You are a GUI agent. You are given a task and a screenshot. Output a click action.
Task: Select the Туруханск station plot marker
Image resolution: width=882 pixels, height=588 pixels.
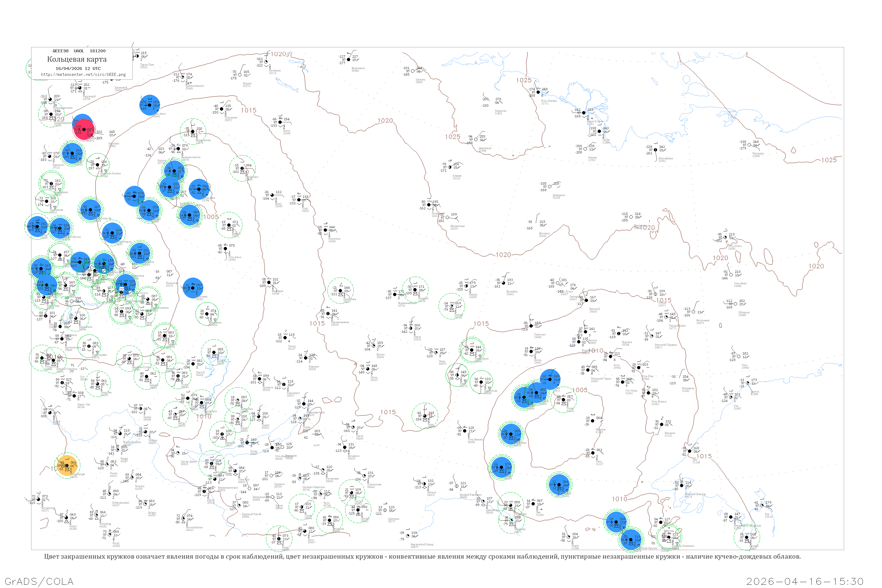click(x=222, y=109)
